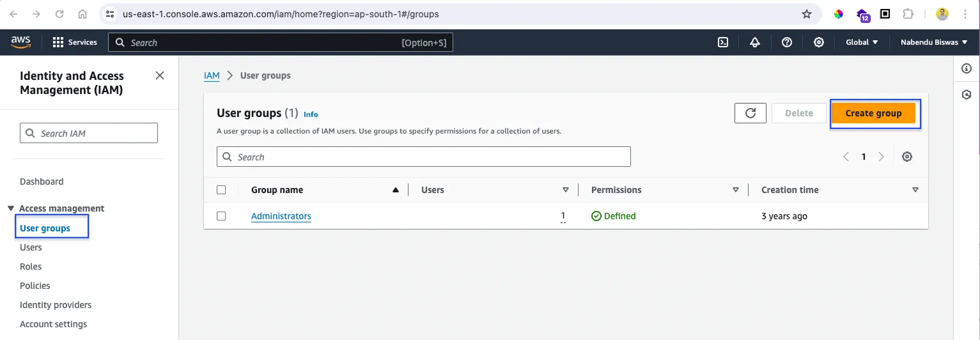
Task: Open Roles in the sidebar
Action: [31, 267]
